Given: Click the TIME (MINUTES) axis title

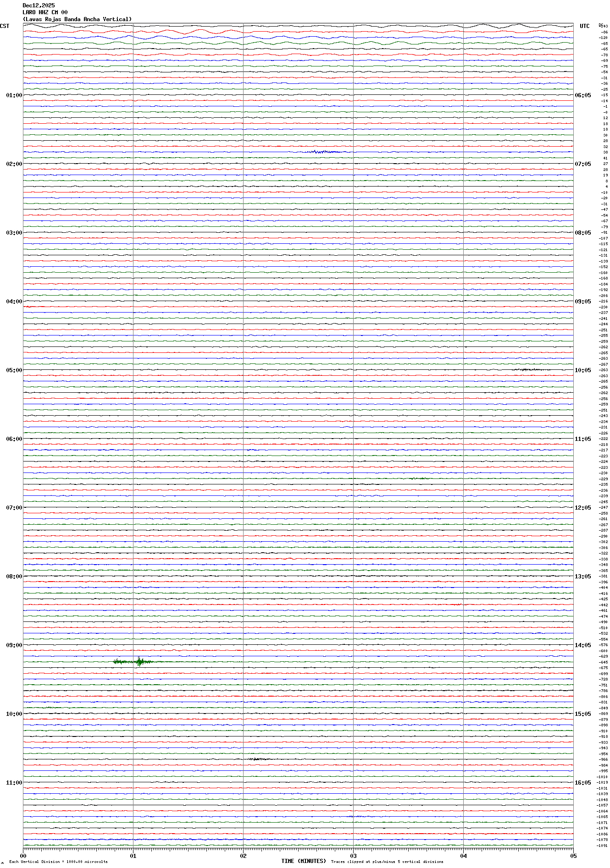Looking at the screenshot, I should point(303,861).
